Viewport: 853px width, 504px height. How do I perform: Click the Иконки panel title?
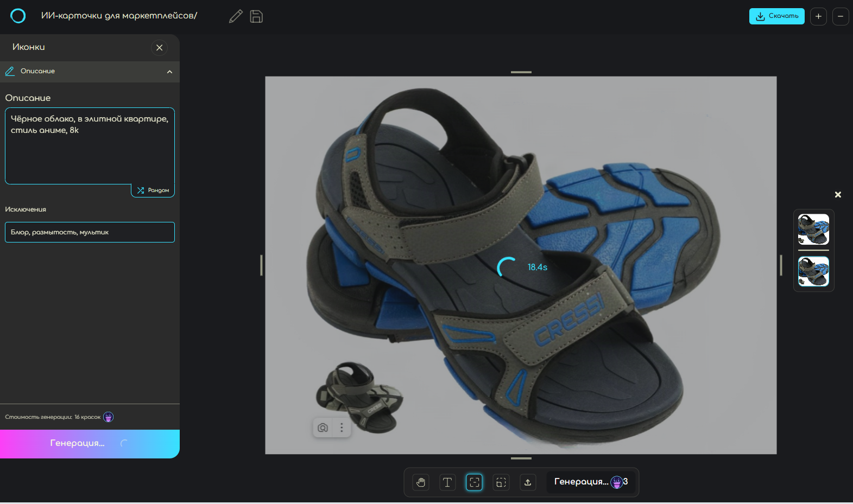[29, 47]
